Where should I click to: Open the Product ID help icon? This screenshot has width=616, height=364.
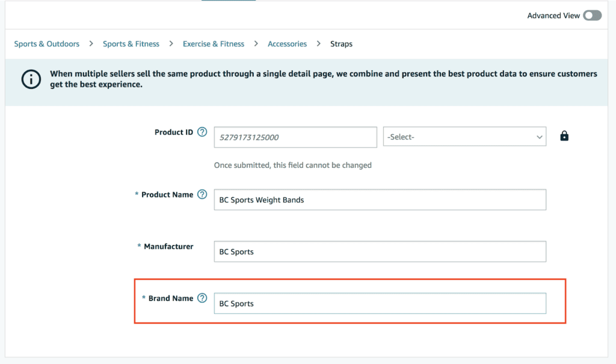tap(202, 132)
